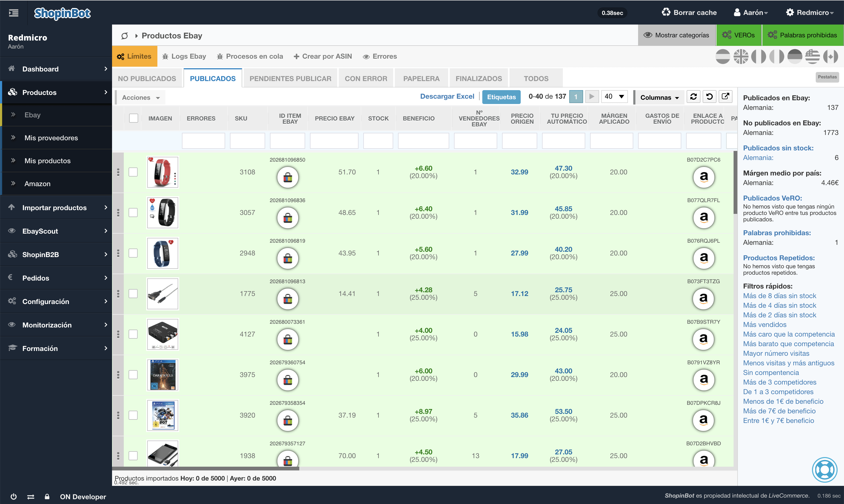Viewport: 844px width, 504px height.
Task: Open Palabras prohibidas green button
Action: tap(803, 35)
